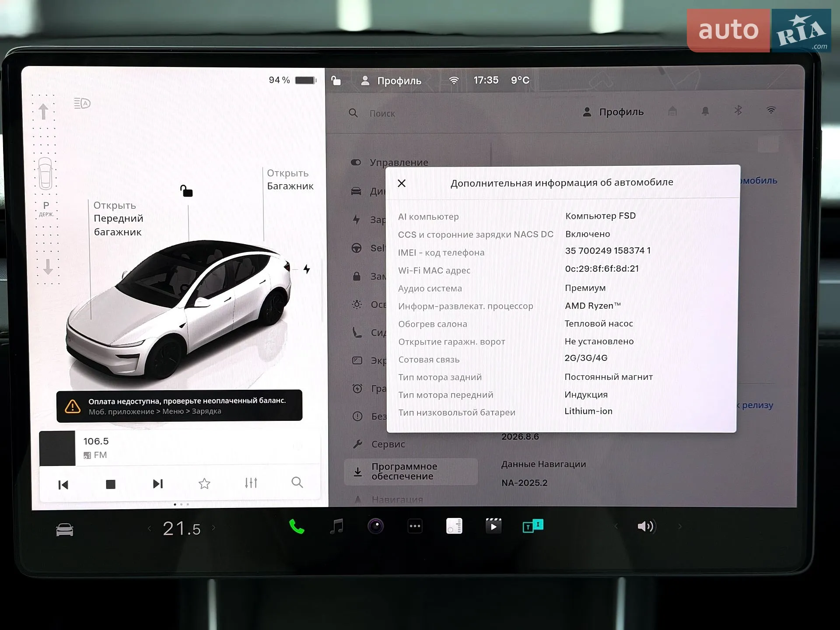Select the drive gear up arrow
The height and width of the screenshot is (630, 840).
pos(43,111)
